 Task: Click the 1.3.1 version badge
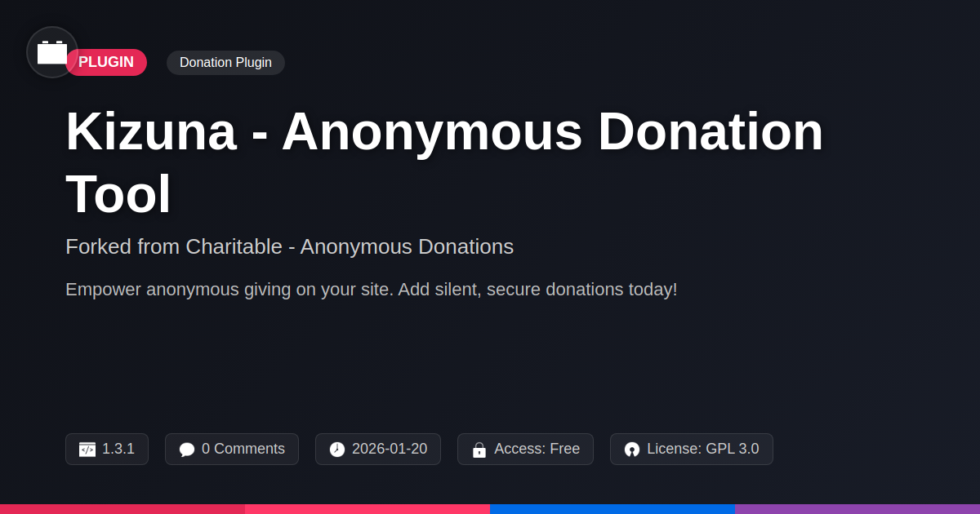(x=107, y=450)
